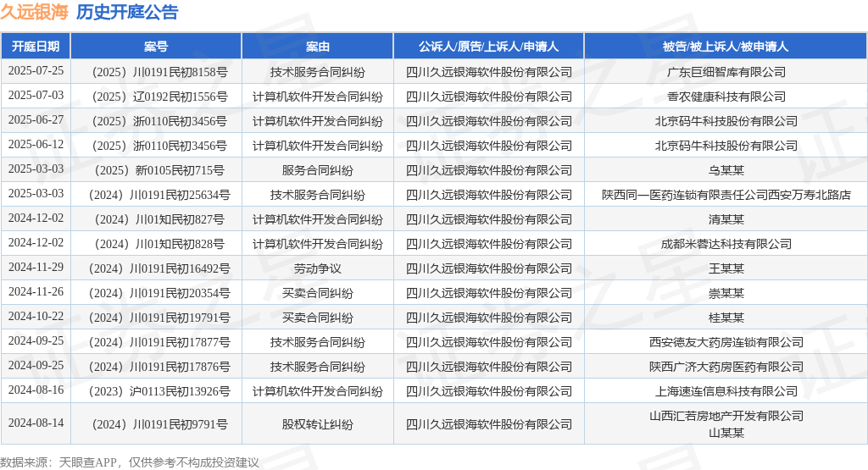Click case number (2024)川0191民初25634号
The width and height of the screenshot is (868, 470).
click(159, 195)
